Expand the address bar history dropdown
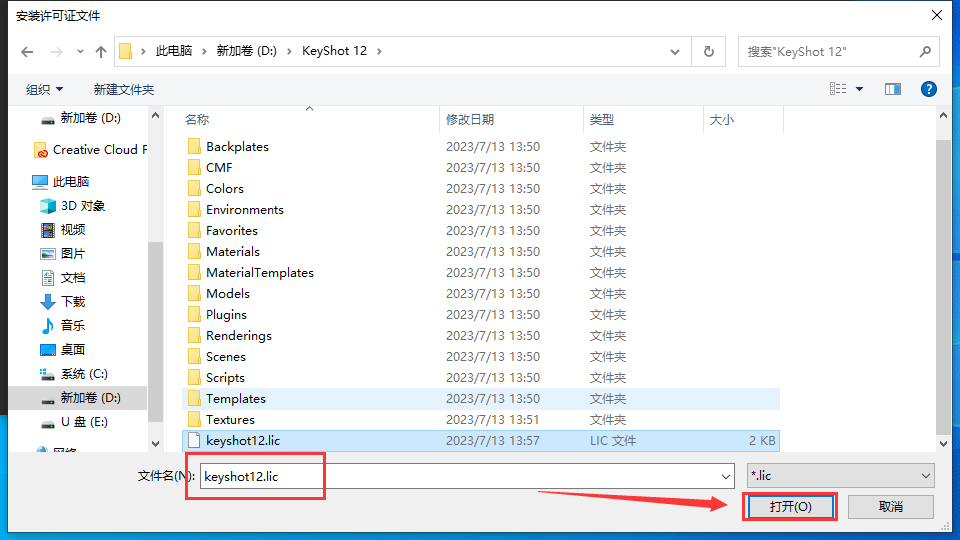 click(675, 51)
